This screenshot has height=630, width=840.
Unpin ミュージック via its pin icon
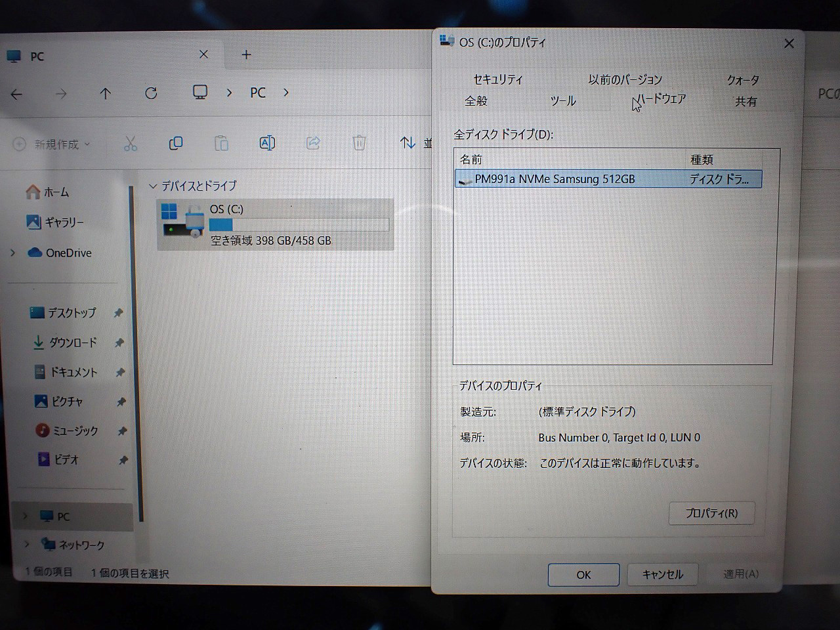tap(121, 431)
